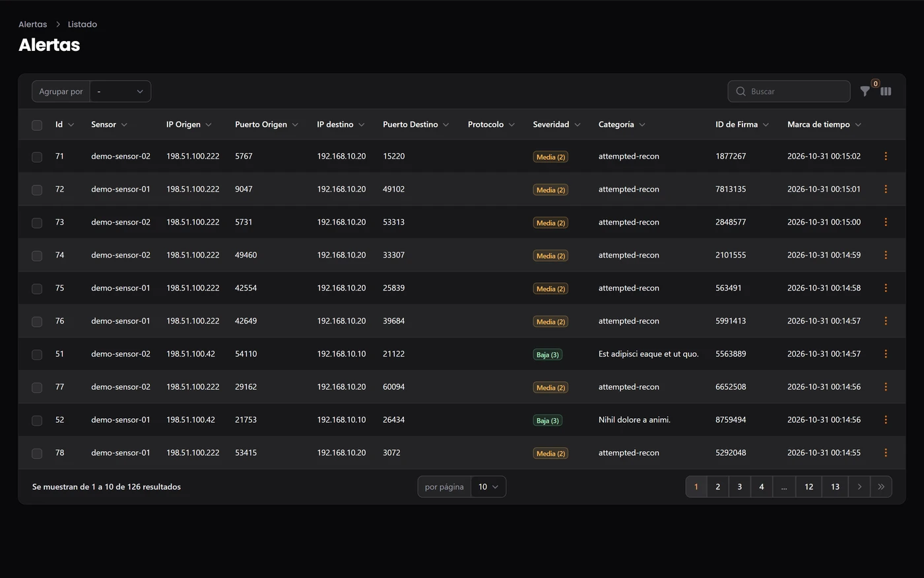
Task: Click source IP 198.51.100.42 in row 51
Action: [191, 354]
